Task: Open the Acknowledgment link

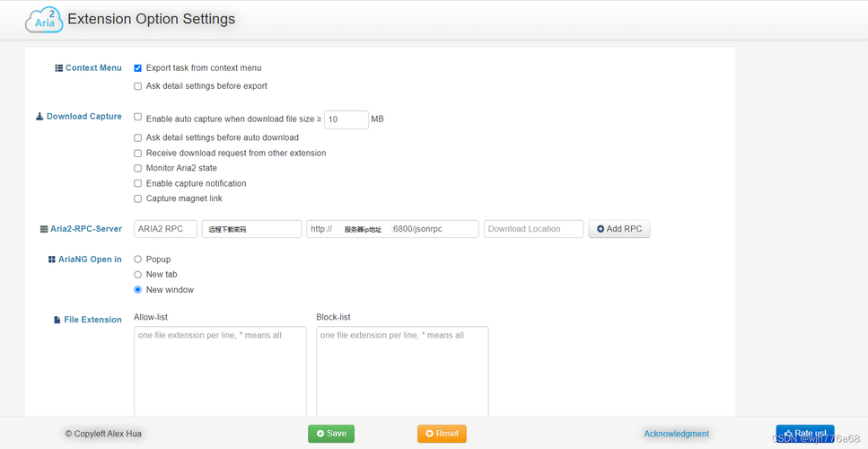Action: coord(677,434)
